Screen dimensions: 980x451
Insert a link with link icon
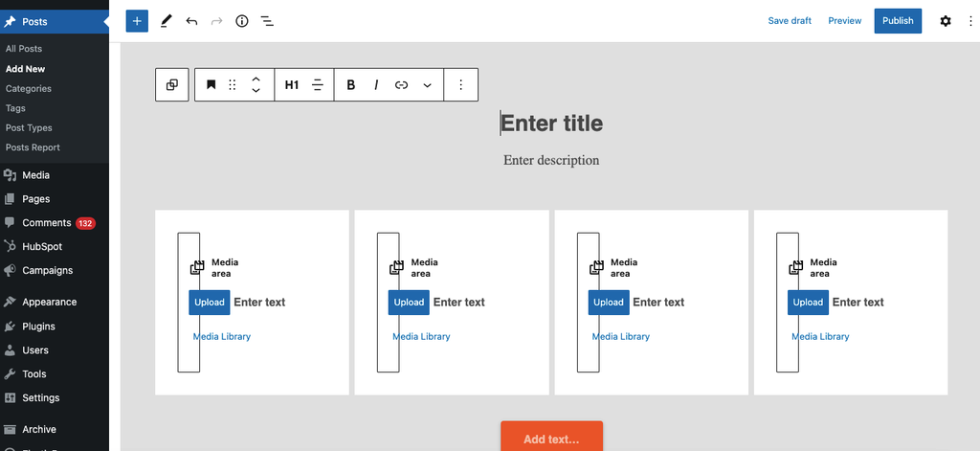tap(401, 85)
